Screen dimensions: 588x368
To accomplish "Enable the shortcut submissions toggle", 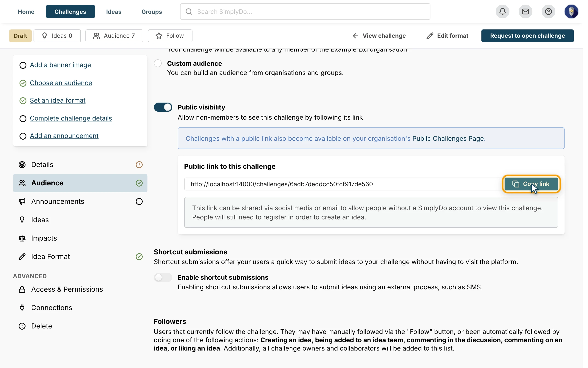I will [x=163, y=277].
